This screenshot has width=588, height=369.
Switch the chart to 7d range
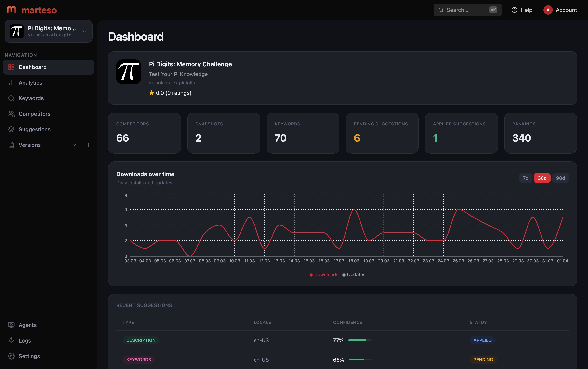pyautogui.click(x=525, y=178)
